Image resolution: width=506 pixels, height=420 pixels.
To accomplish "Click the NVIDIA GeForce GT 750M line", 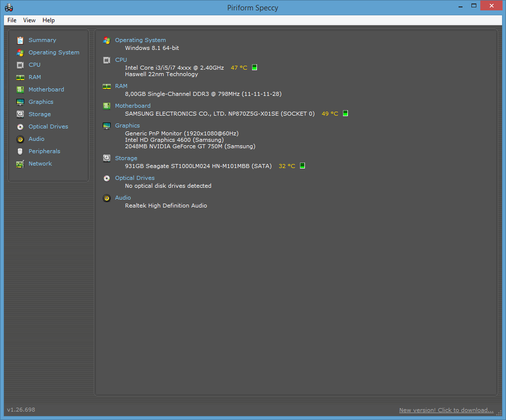I will point(190,146).
